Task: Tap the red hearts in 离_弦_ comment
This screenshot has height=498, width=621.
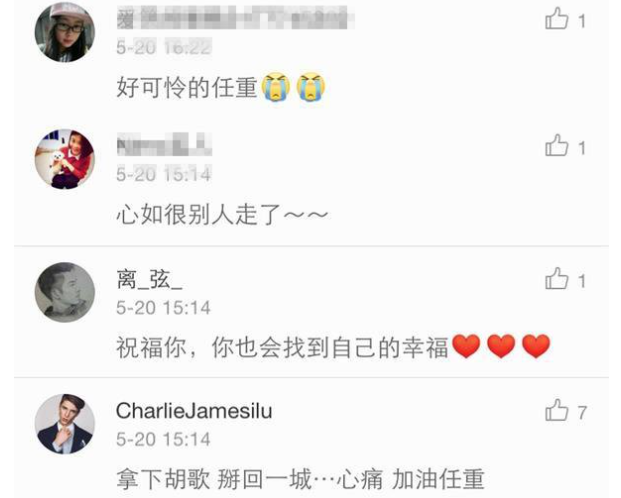Action: click(x=501, y=346)
